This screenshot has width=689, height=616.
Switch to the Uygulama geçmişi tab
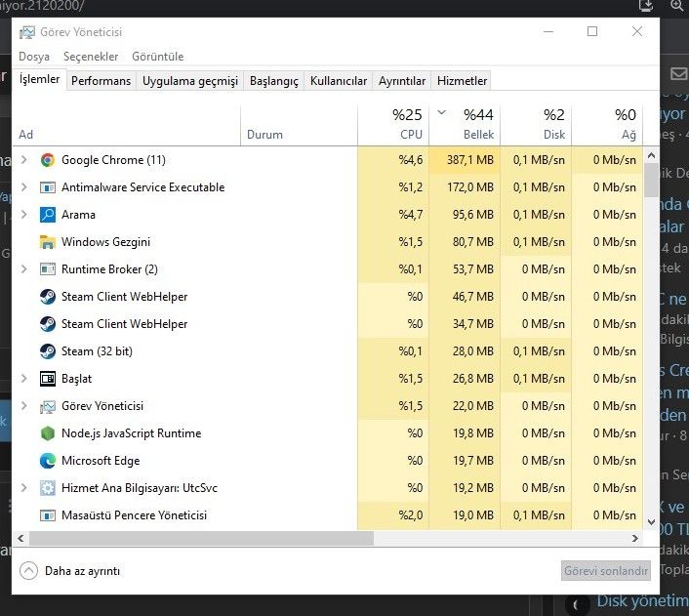[190, 81]
